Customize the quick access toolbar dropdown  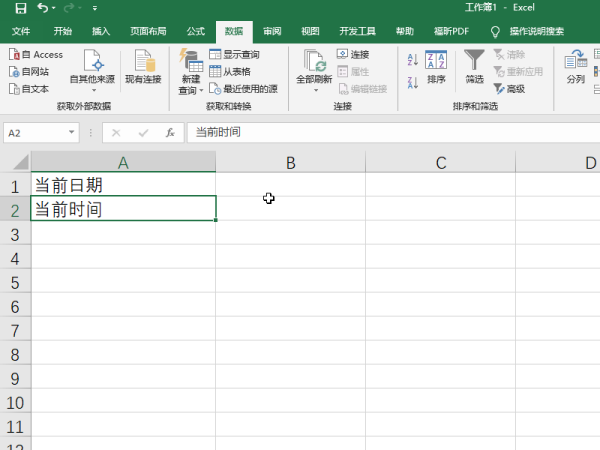click(95, 8)
